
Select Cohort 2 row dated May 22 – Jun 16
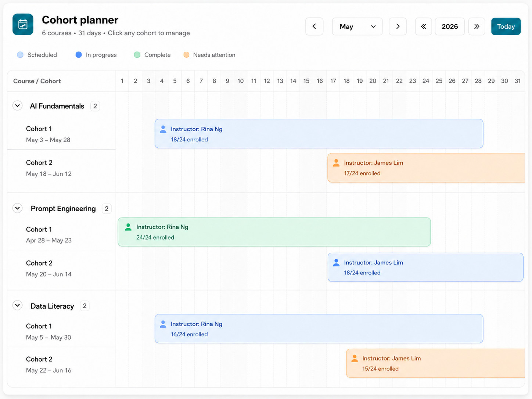point(61,364)
